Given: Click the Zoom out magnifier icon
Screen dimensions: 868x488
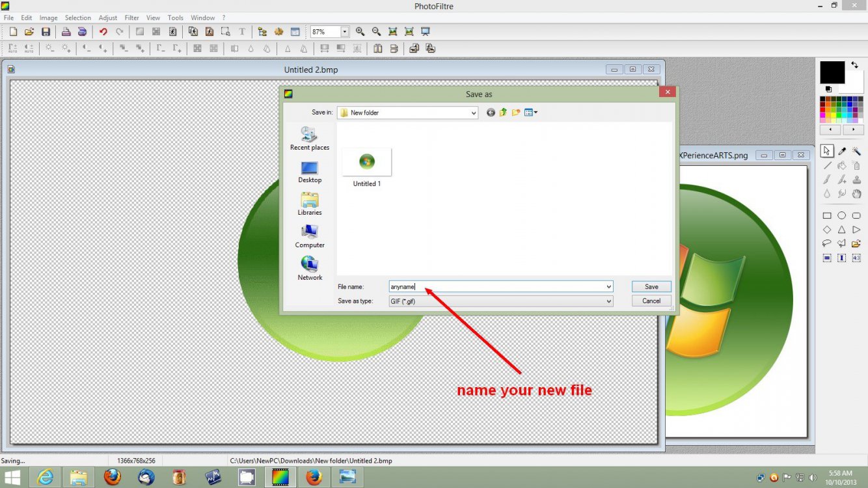Looking at the screenshot, I should (376, 31).
